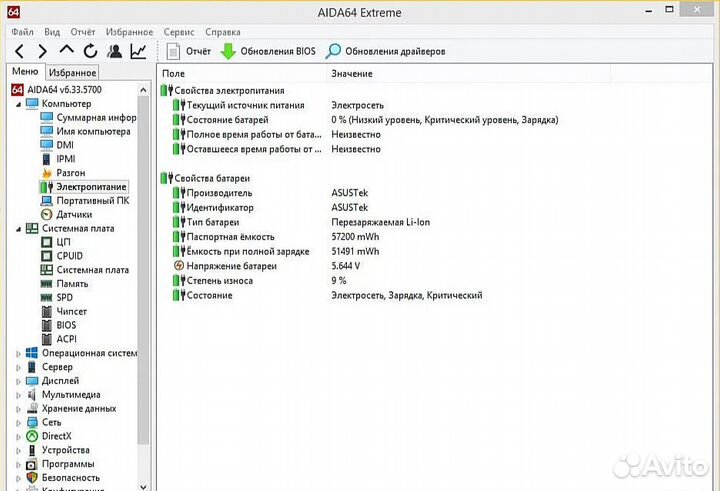Click the DirectX Xbox logo icon
The image size is (720, 491).
pos(32,436)
